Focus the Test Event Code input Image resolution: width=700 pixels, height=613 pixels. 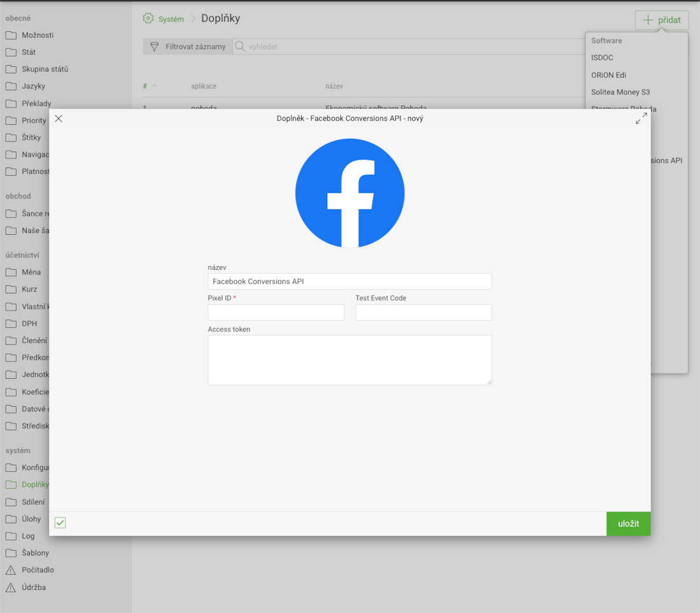click(423, 313)
